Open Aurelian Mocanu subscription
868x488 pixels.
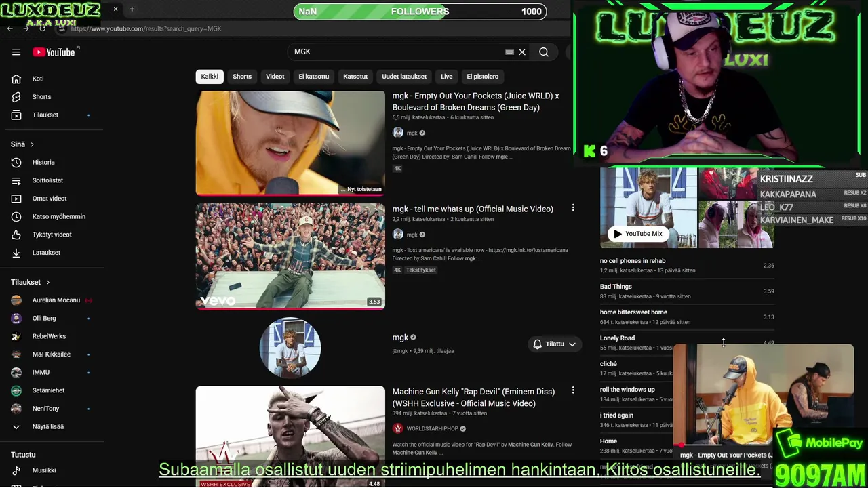point(56,300)
